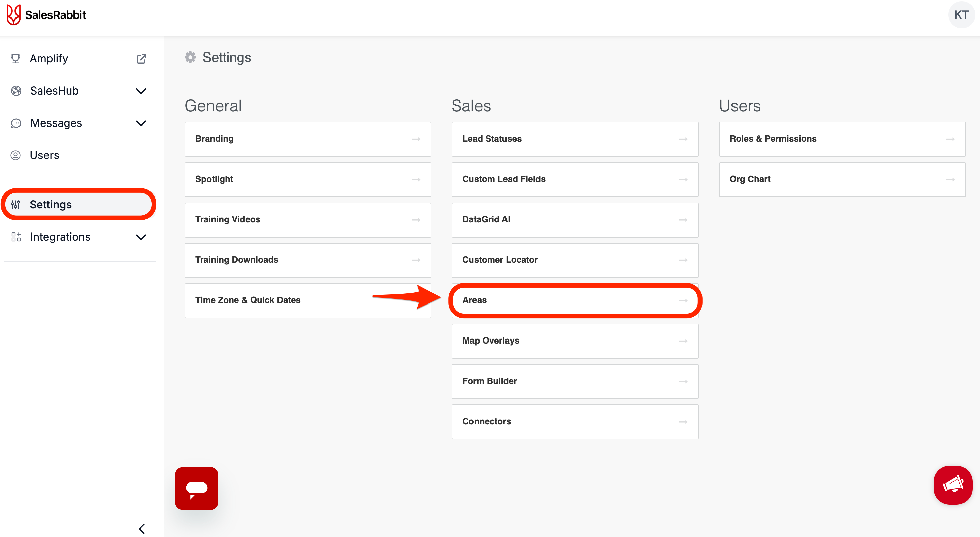Expand the Integrations chevron

point(141,237)
